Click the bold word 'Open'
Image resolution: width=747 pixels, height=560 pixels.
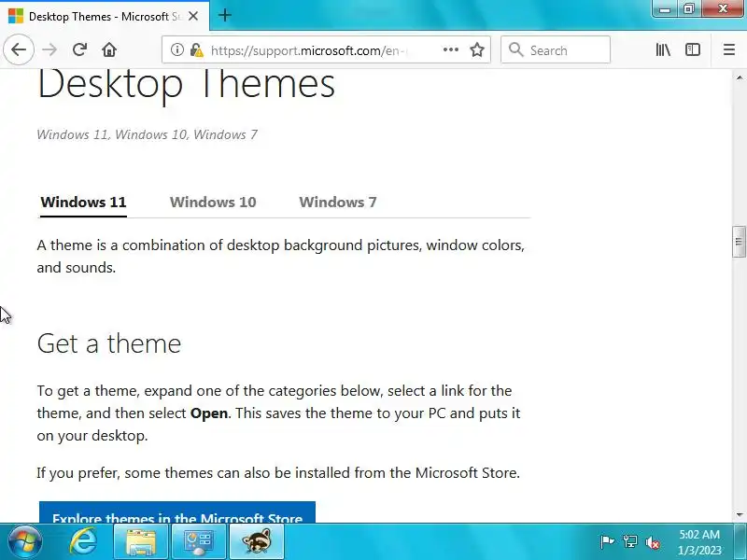[208, 413]
